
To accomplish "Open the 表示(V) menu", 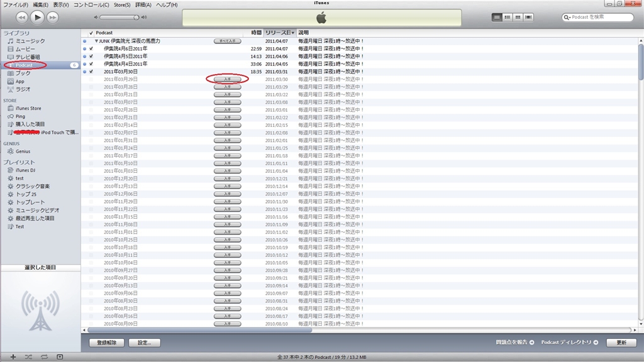I will click(61, 5).
